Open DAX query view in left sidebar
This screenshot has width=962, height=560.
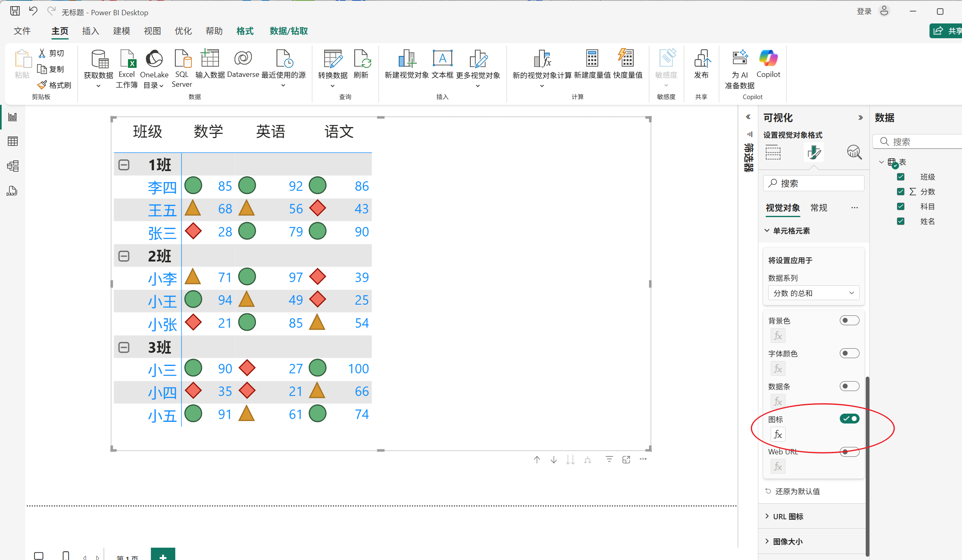click(13, 191)
